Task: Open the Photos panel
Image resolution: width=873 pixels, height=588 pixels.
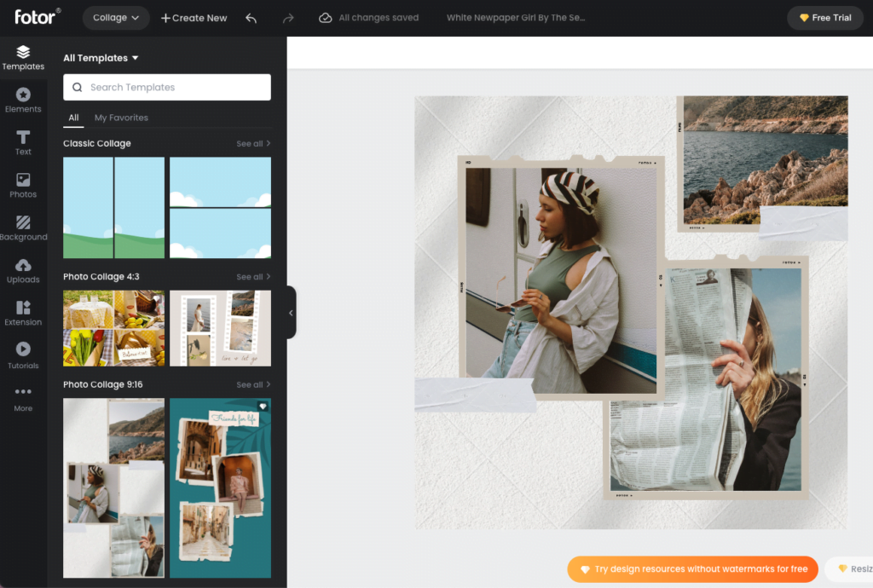Action: [23, 184]
